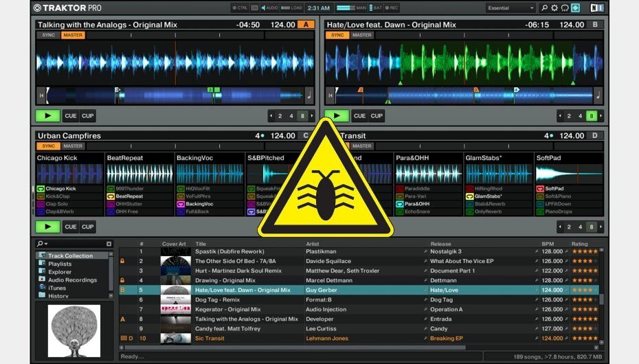Increase loop size arrow on Deck D
The height and width of the screenshot is (364, 639).
coord(601,227)
